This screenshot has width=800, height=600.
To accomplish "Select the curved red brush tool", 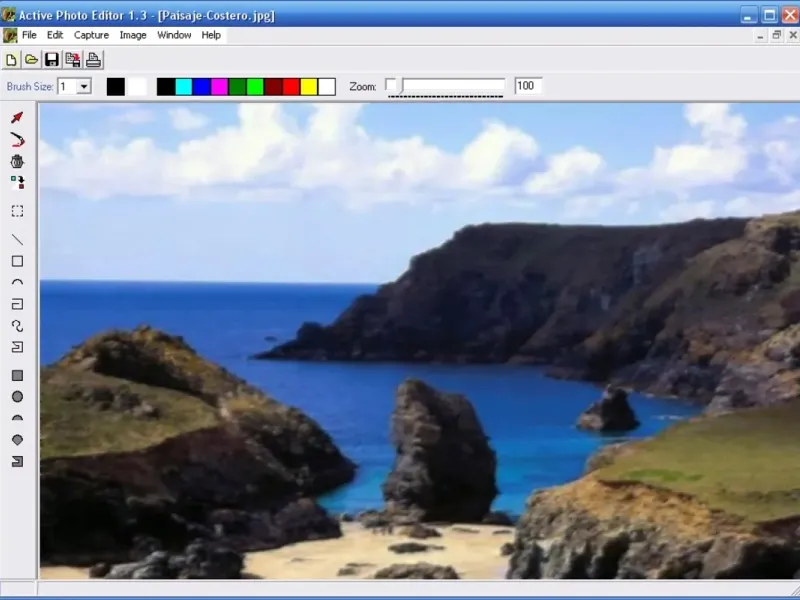I will 17,139.
